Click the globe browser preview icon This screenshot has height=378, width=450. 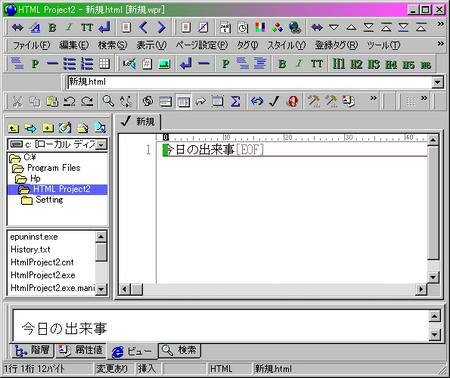[295, 27]
